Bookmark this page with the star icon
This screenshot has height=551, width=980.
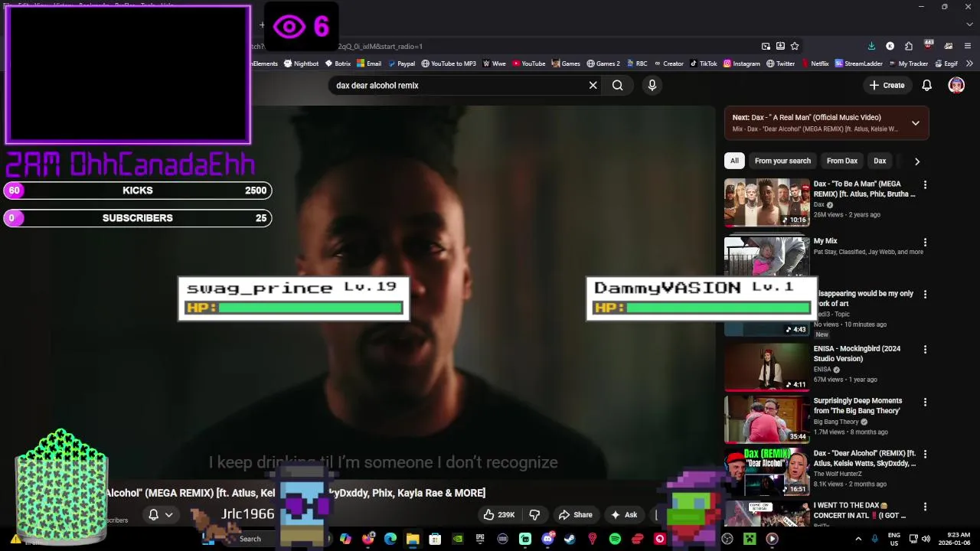tap(795, 46)
